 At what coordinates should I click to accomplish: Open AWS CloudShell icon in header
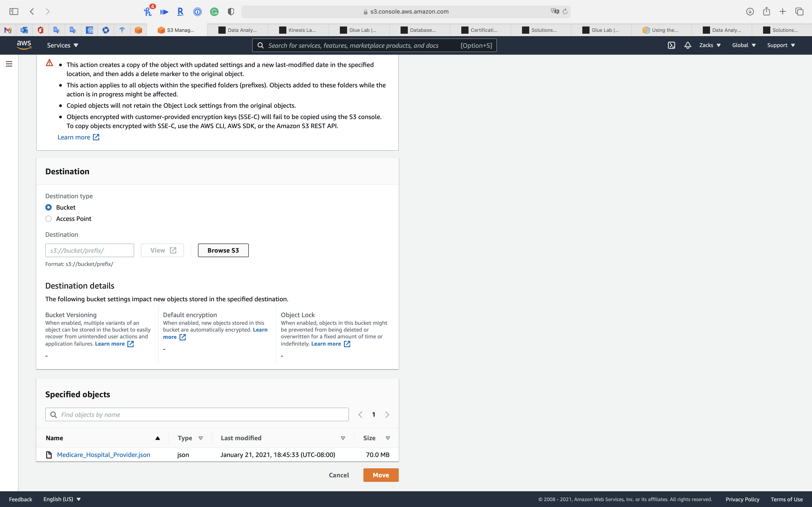pos(671,45)
